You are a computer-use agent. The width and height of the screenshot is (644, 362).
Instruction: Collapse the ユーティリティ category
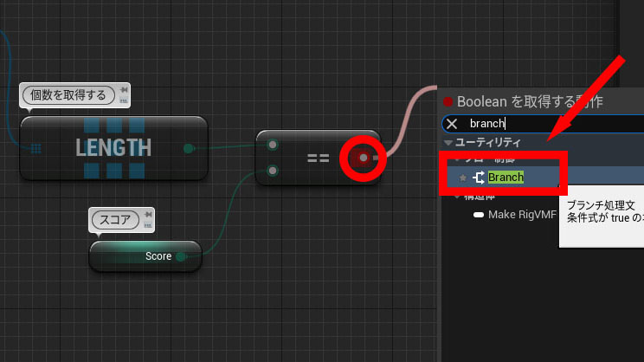point(448,142)
